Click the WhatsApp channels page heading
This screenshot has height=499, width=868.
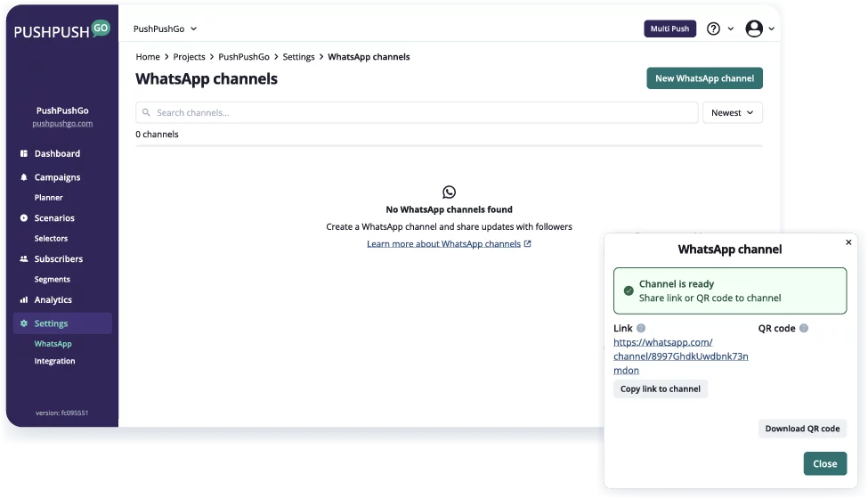(207, 79)
